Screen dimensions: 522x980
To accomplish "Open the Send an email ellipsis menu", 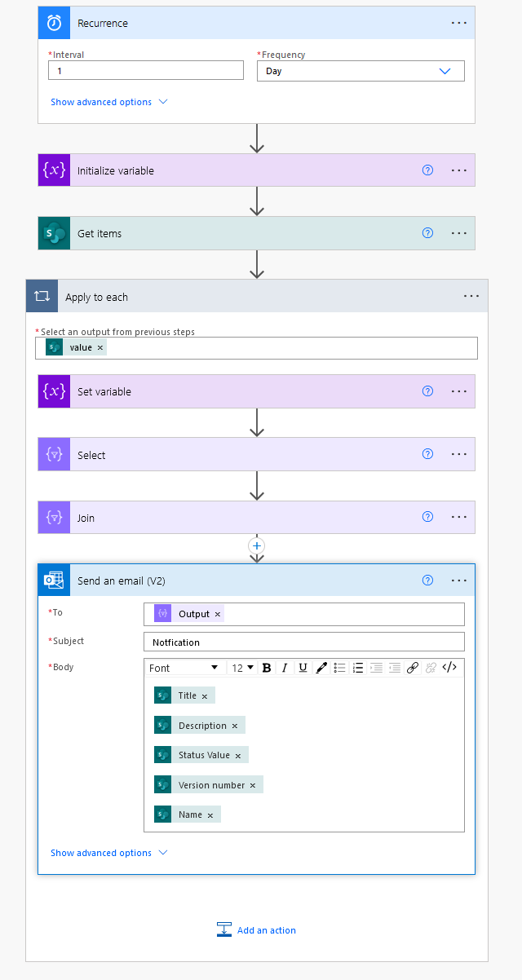I will coord(459,580).
